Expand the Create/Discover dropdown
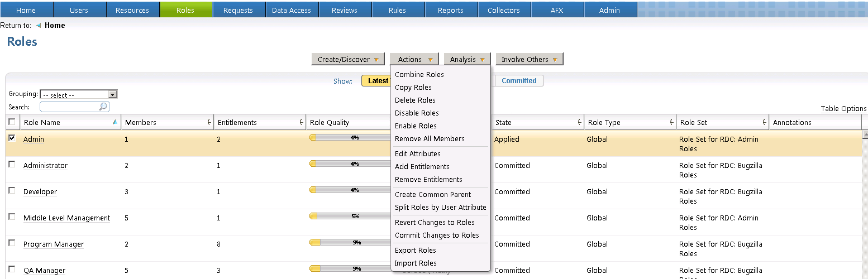Image resolution: width=868 pixels, height=279 pixels. 348,59
